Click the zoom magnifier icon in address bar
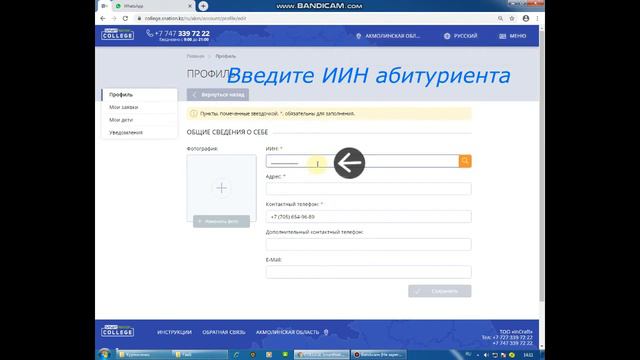 [x=500, y=18]
